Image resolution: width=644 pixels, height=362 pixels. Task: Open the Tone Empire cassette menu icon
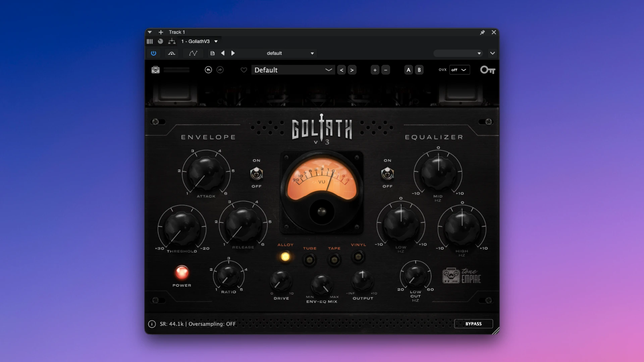tap(155, 70)
